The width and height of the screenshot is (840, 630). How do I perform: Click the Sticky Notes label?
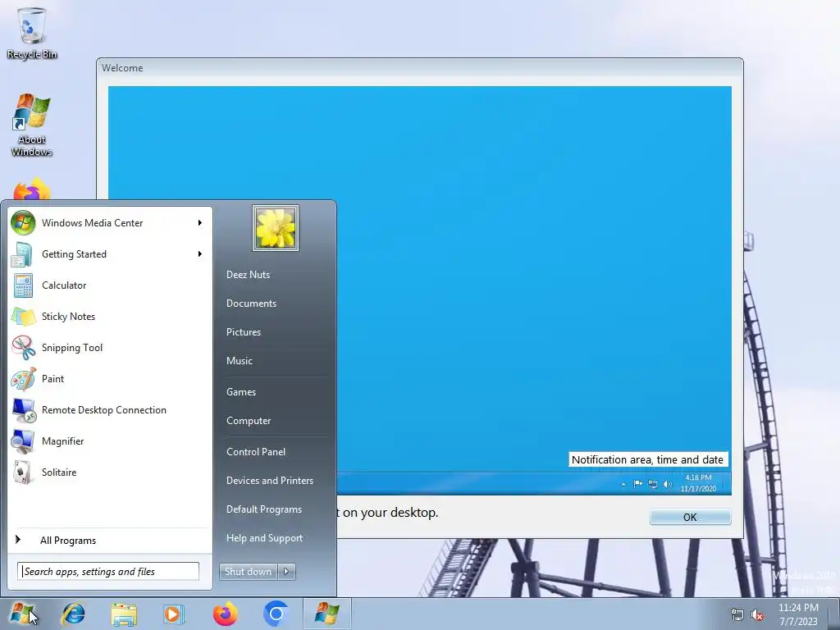point(69,317)
